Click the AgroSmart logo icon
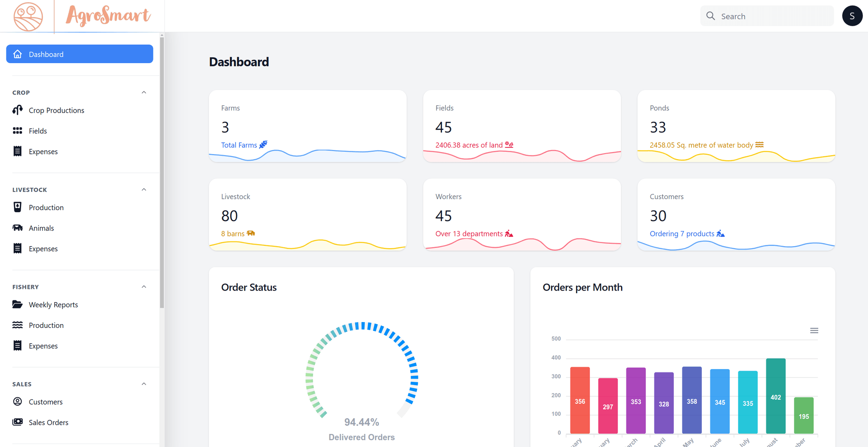868x447 pixels. [x=28, y=17]
